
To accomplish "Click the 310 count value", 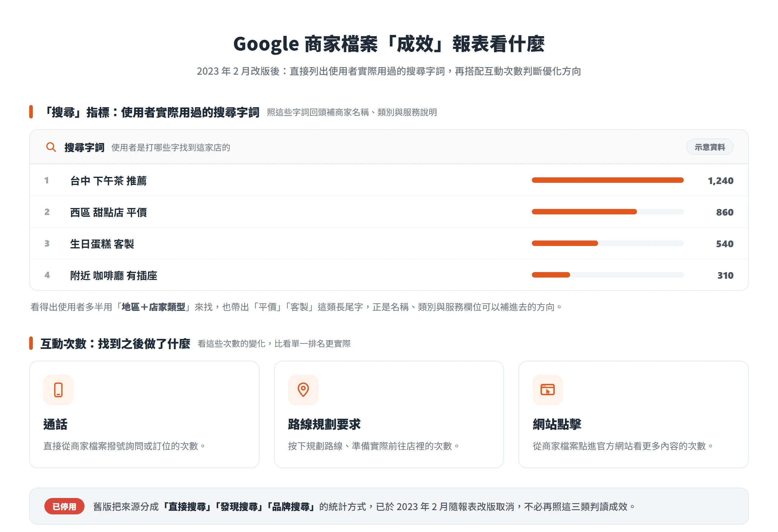I will pos(725,275).
